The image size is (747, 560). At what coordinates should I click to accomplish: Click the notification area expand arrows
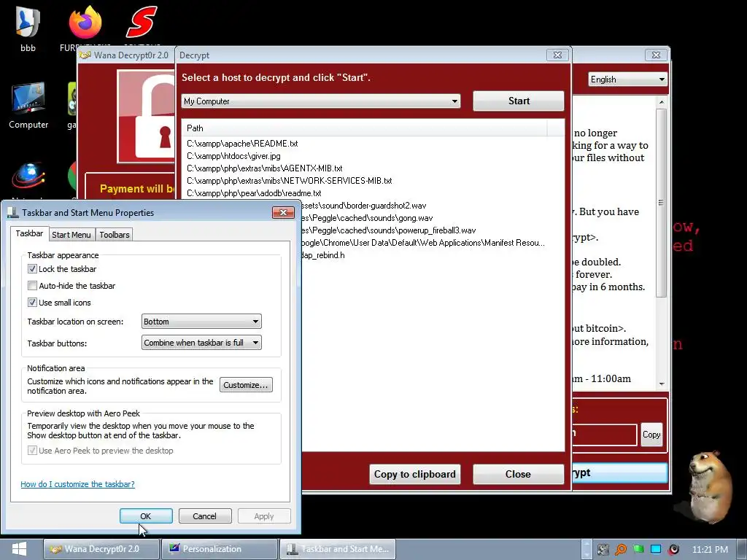click(x=587, y=550)
